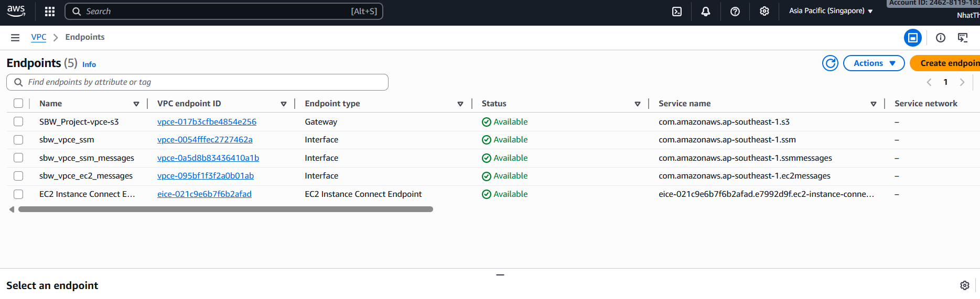
Task: Click the Account ID label in top bar
Action: click(934, 3)
